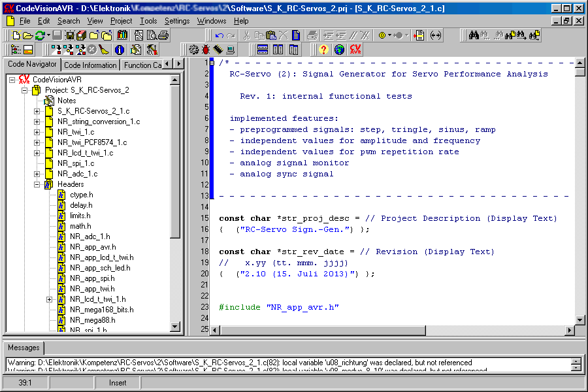Viewport: 588px width, 392px height.
Task: Compile the project with the gear icon
Action: pyautogui.click(x=194, y=49)
